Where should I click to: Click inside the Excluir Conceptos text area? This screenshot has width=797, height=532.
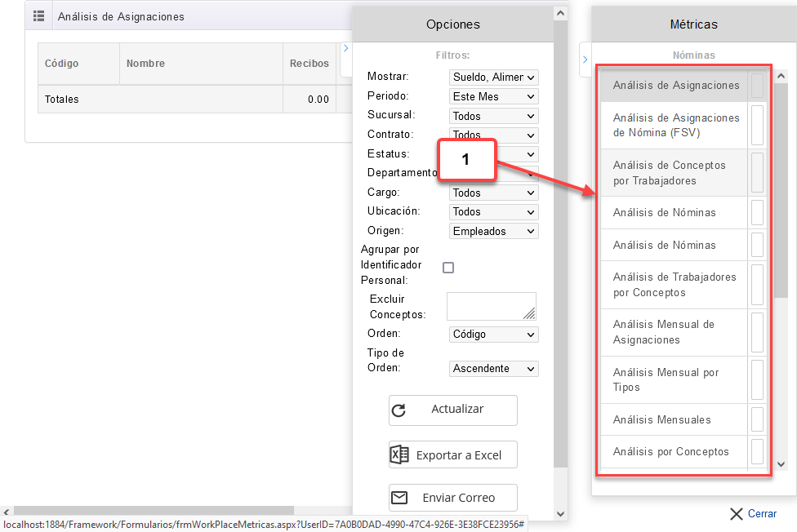click(490, 306)
